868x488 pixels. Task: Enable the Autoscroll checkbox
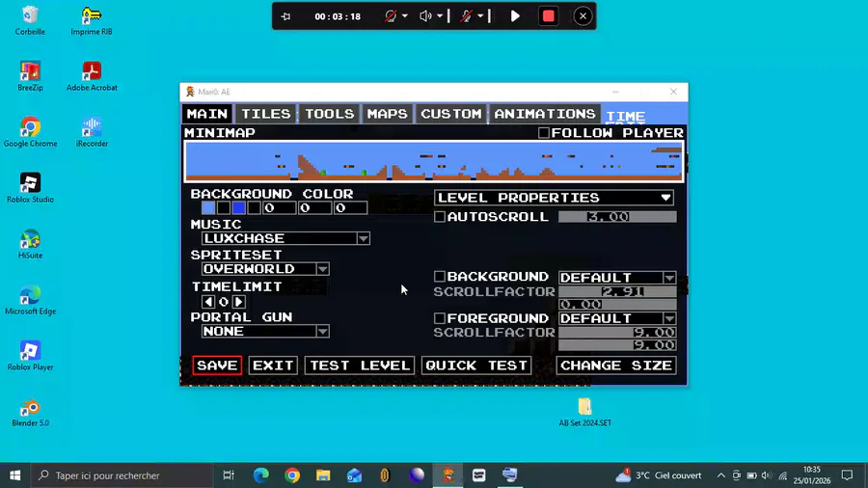440,217
